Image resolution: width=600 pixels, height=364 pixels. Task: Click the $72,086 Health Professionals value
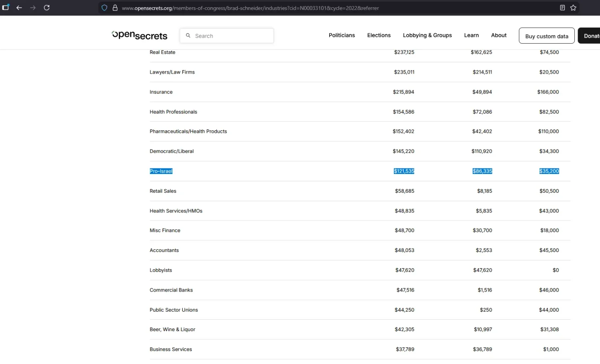click(x=482, y=112)
